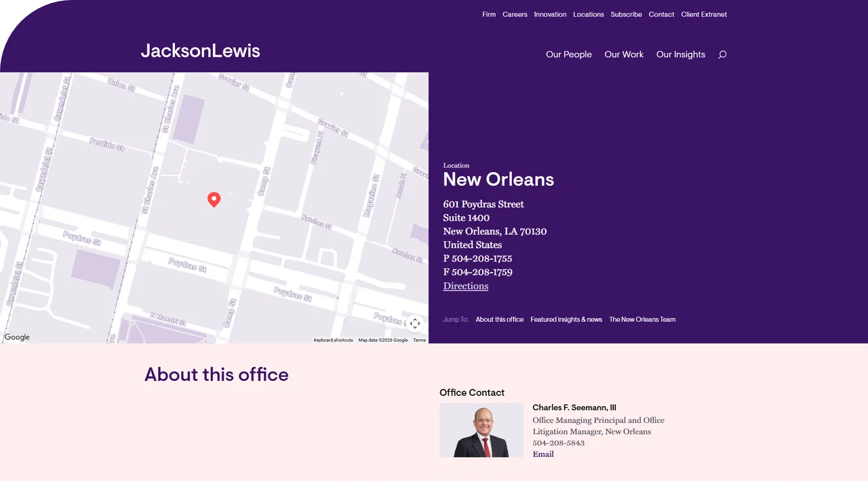The width and height of the screenshot is (868, 488).
Task: Click the Jump To: label
Action: pos(456,319)
